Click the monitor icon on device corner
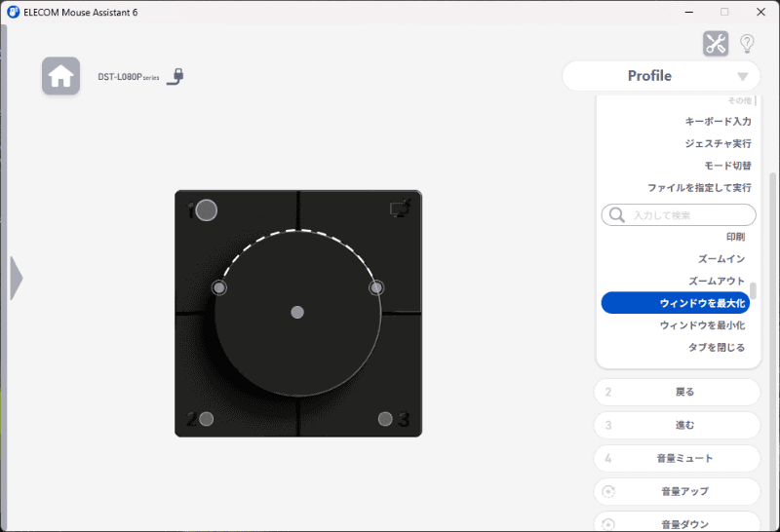 (x=401, y=209)
